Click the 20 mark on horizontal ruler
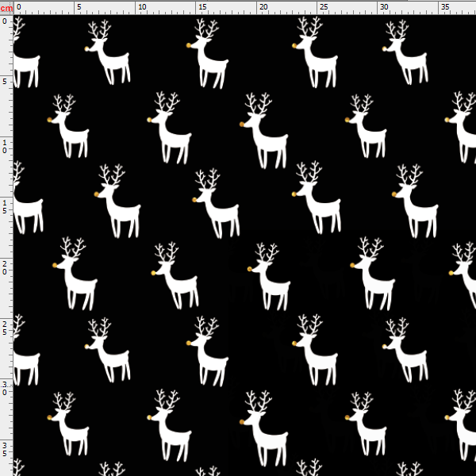This screenshot has height=476, width=476. pyautogui.click(x=263, y=6)
